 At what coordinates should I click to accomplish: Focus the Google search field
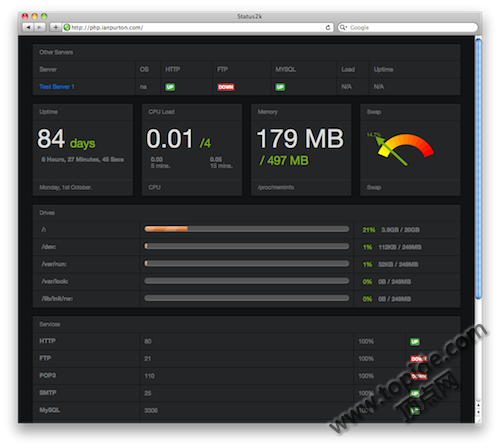[407, 27]
